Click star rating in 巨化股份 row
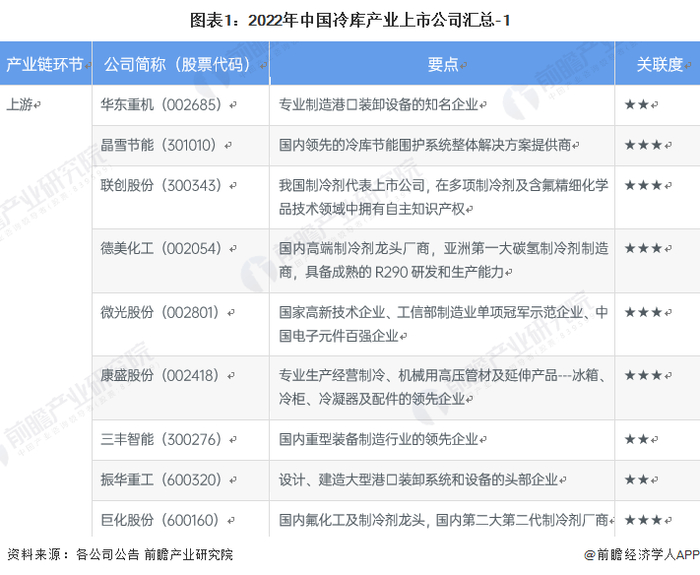 click(643, 520)
